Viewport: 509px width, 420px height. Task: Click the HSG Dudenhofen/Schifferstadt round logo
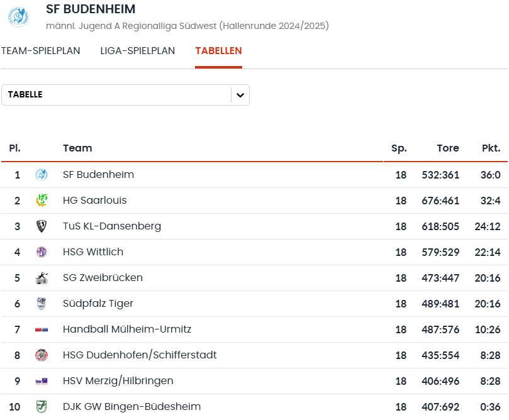[42, 355]
